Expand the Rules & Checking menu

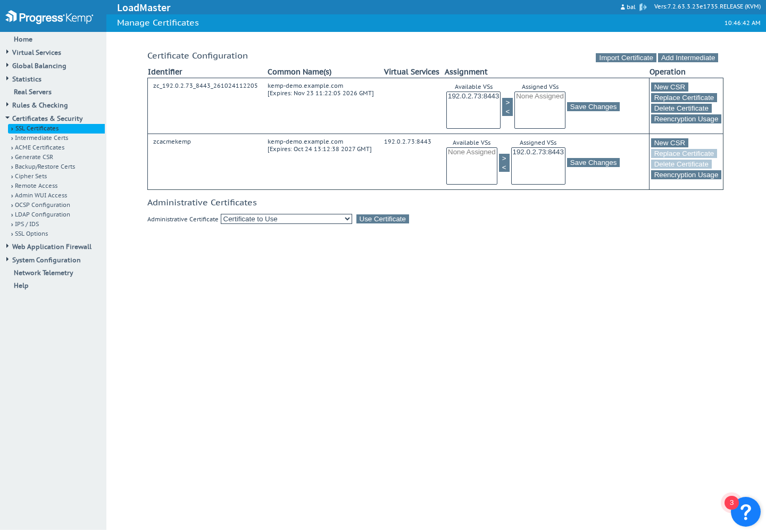pyautogui.click(x=40, y=105)
